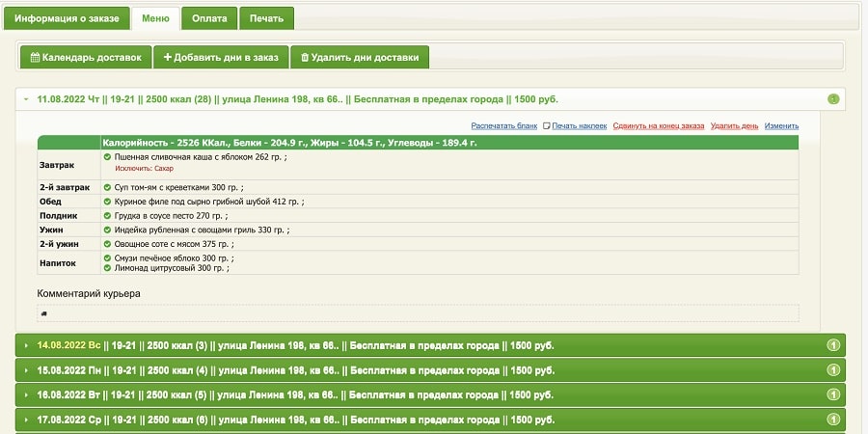
Task: Click Удалить дни доставки button
Action: coord(360,58)
